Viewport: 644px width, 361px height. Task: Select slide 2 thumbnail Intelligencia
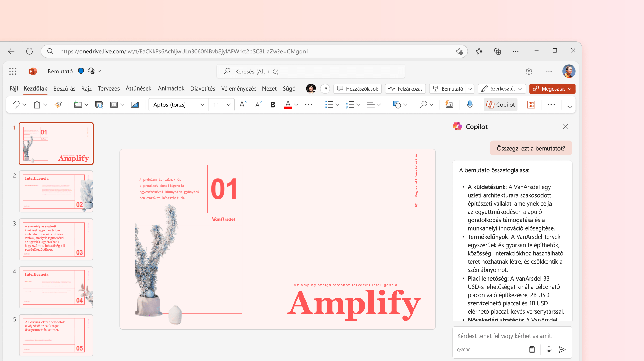(56, 191)
